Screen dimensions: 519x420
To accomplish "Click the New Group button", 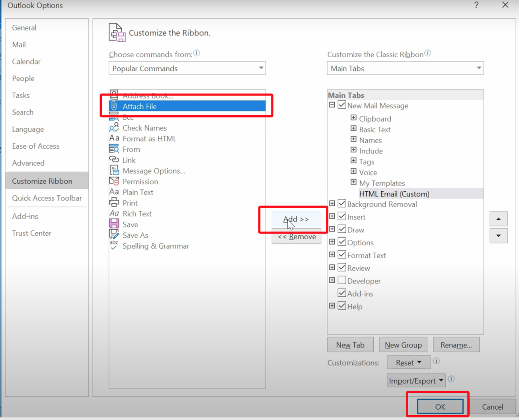I will coord(403,344).
